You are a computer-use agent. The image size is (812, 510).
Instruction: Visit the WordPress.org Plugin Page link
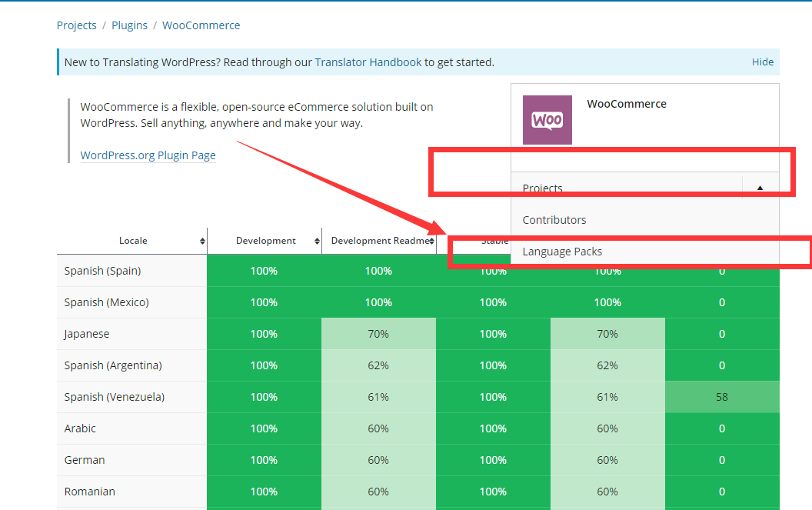click(x=148, y=155)
